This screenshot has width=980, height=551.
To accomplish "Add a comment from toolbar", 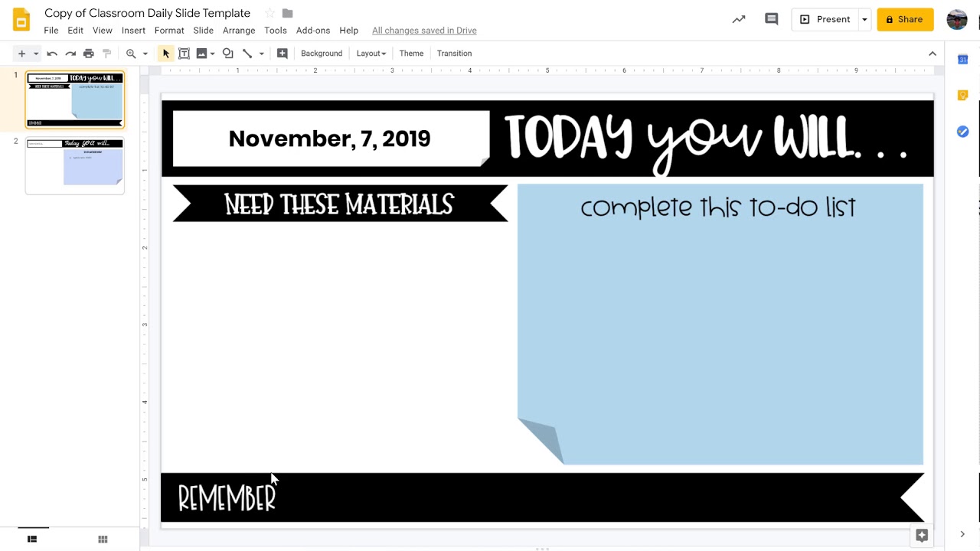I will [x=282, y=54].
